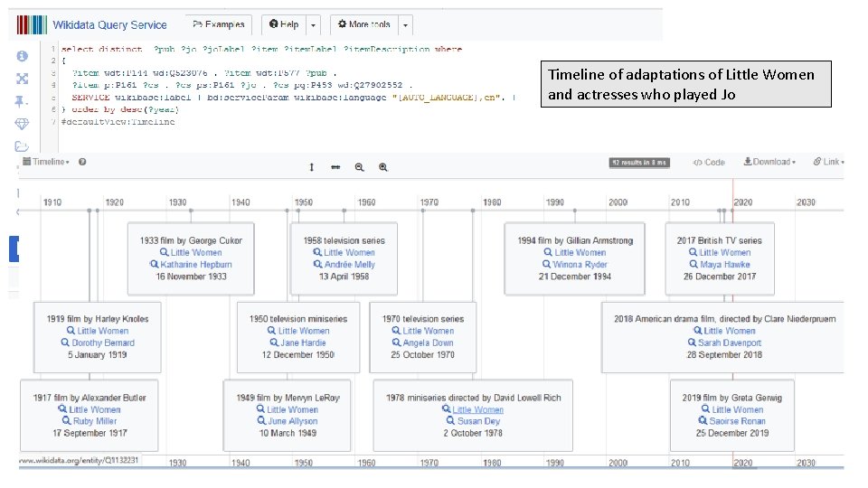This screenshot has width=868, height=488.
Task: Click the Help button
Action: click(x=284, y=25)
